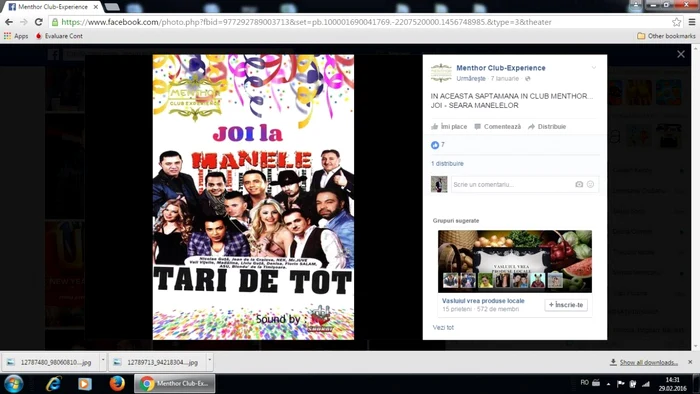Open the post options dropdown arrow
The width and height of the screenshot is (700, 394).
(x=594, y=68)
